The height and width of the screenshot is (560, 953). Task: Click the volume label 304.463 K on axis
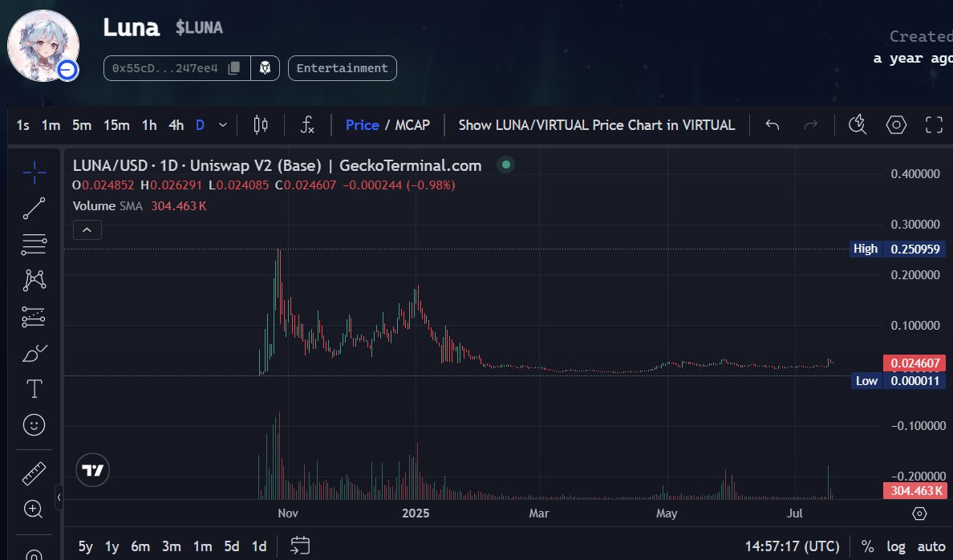(914, 491)
